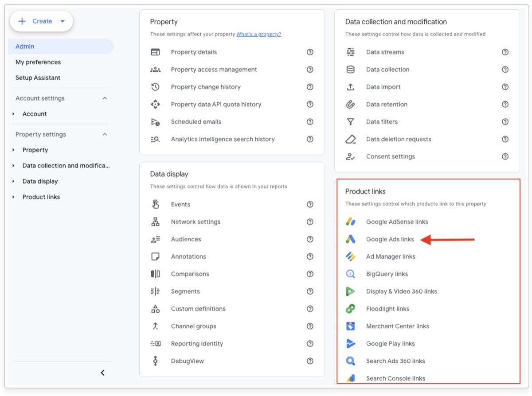
Task: Click the Search Ads 360 logo icon
Action: pos(351,361)
